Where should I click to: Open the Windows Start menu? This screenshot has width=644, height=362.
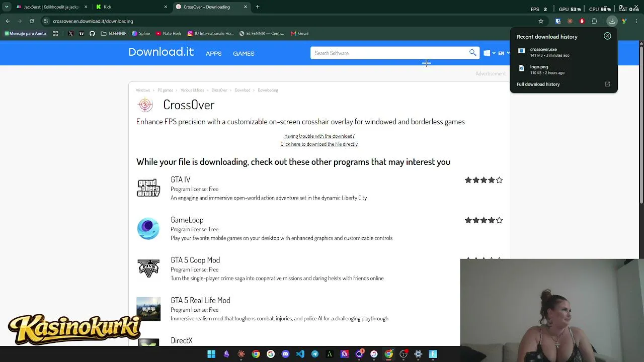tap(211, 354)
